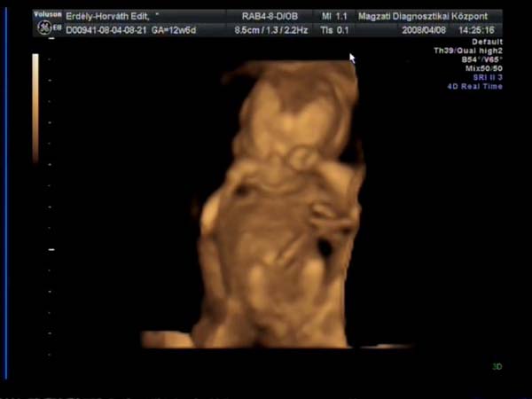Click the RAB4-8-D/OB probe label
This screenshot has width=532, height=399.
pos(271,16)
